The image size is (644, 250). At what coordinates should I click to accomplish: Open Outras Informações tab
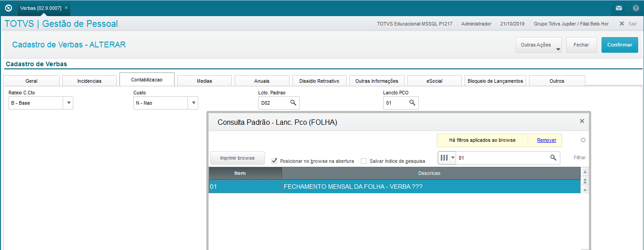coord(377,81)
